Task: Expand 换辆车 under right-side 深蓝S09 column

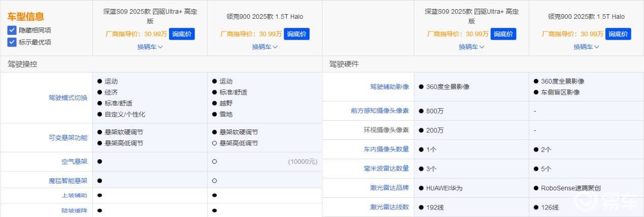Action: click(x=471, y=47)
